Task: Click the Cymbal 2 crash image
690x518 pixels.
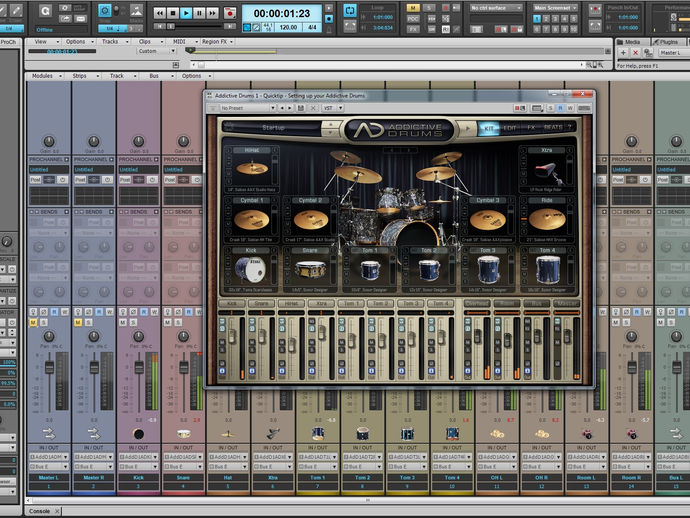Action: click(311, 219)
